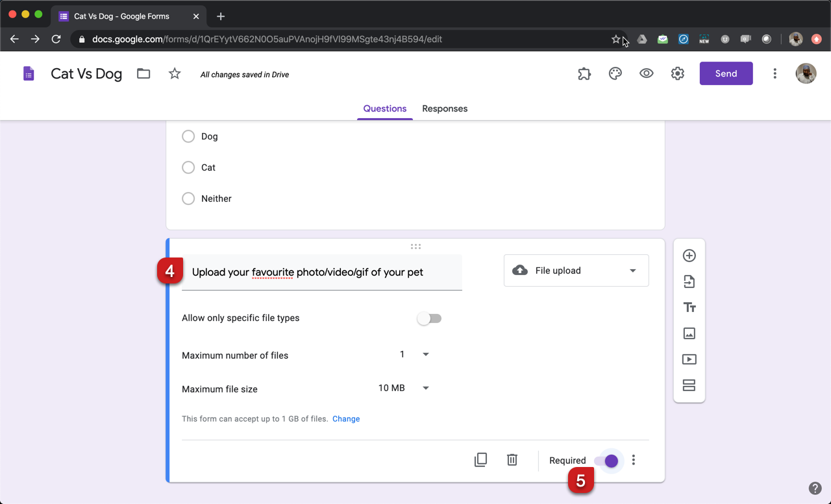This screenshot has width=831, height=504.
Task: Duplicate the file upload question
Action: pos(480,459)
